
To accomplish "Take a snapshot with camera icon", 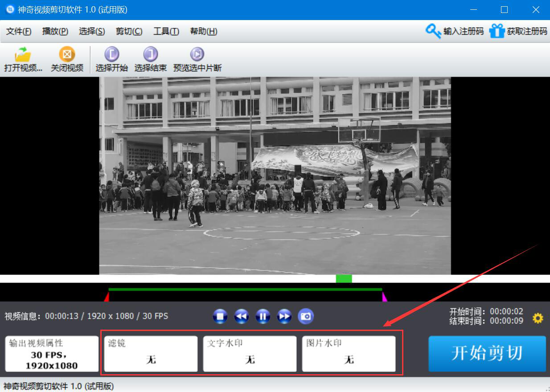I will (x=306, y=316).
